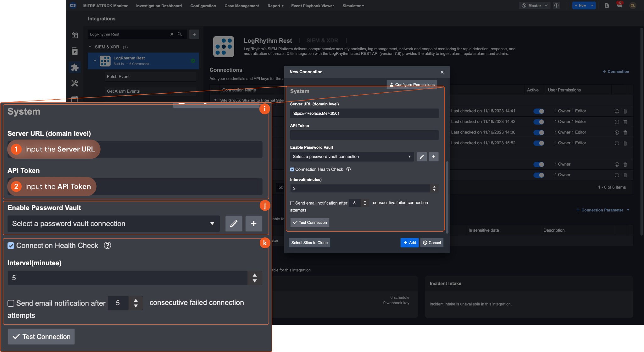Viewport: 644px width, 352px height.
Task: Click the puzzle-piece Integrations sidebar icon
Action: [x=75, y=67]
